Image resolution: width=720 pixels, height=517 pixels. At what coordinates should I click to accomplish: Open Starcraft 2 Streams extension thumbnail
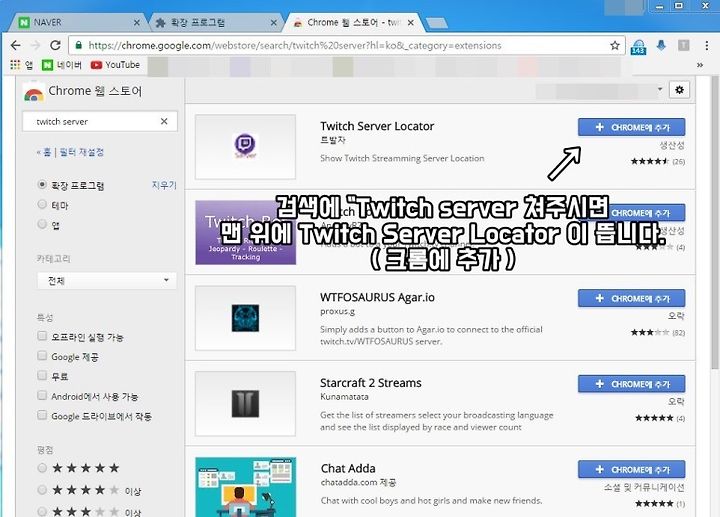(x=245, y=403)
